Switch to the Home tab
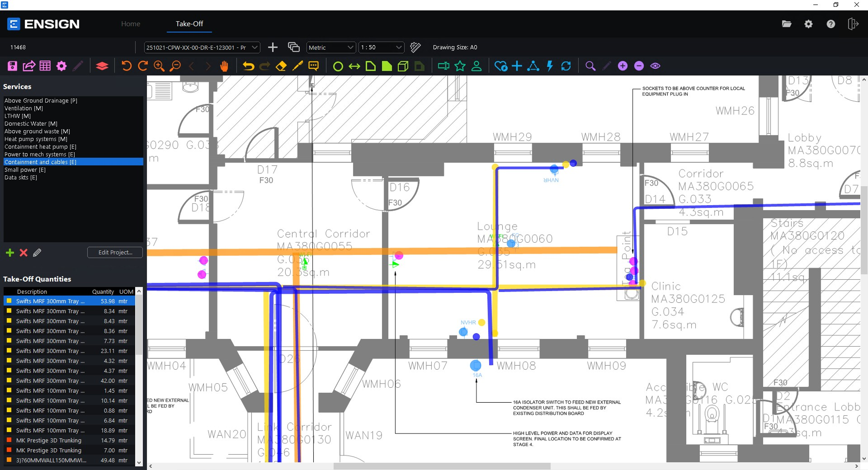 click(131, 23)
